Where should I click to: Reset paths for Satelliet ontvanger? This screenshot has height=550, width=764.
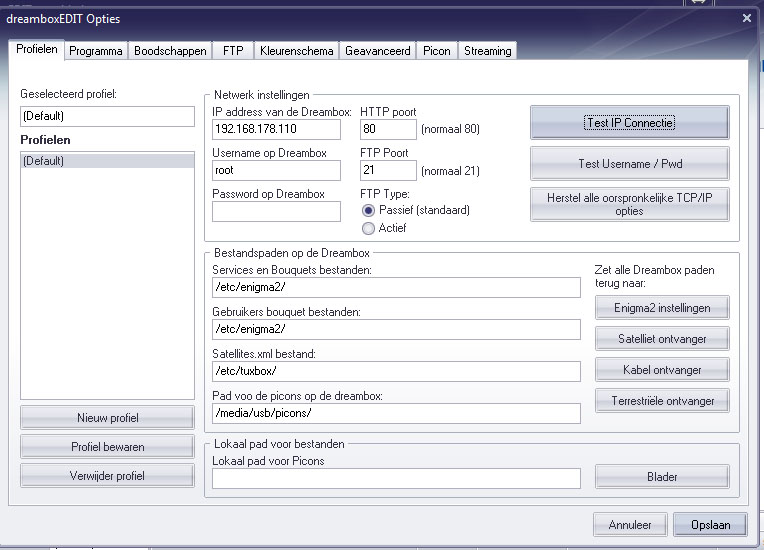pos(662,339)
